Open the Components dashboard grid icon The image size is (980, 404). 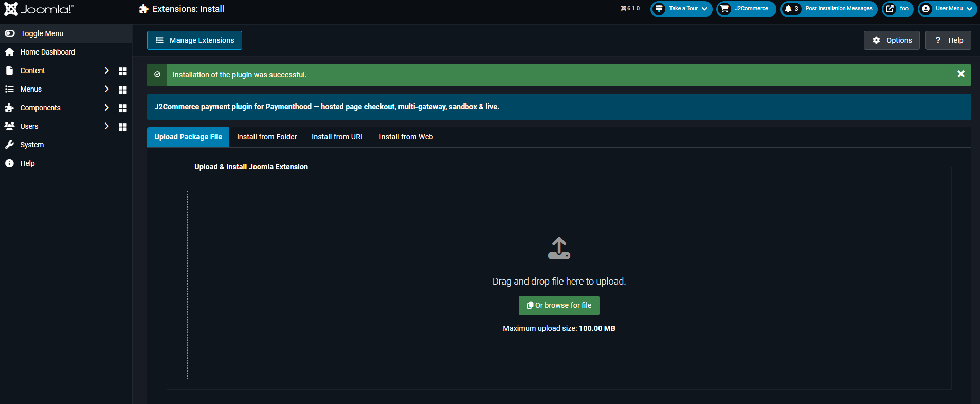coord(123,108)
